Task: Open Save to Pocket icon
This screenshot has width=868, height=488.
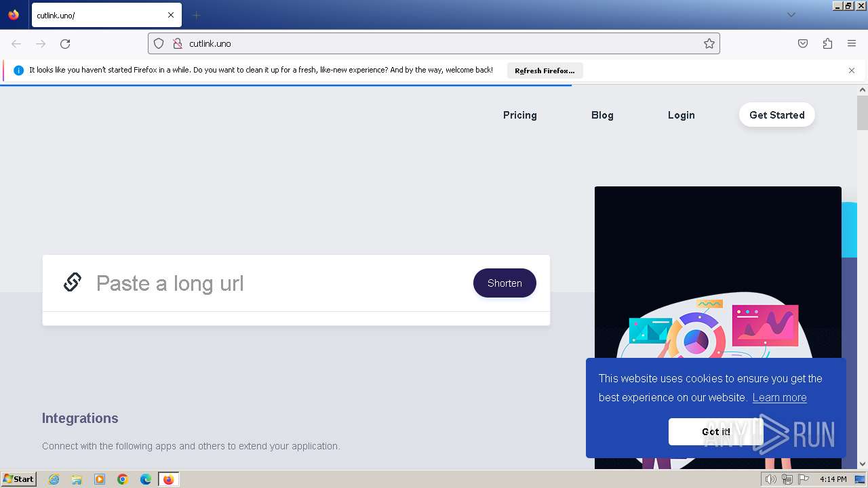Action: [803, 43]
